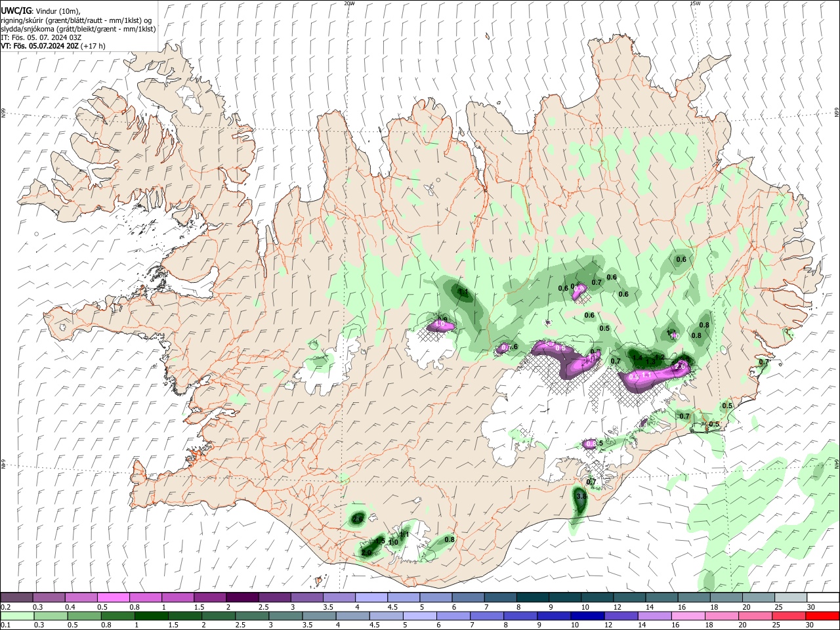Screen dimensions: 840x630
Task: Click the 'IT: Fös. 05. 07. 2024 03Z' line
Action: 41,37
